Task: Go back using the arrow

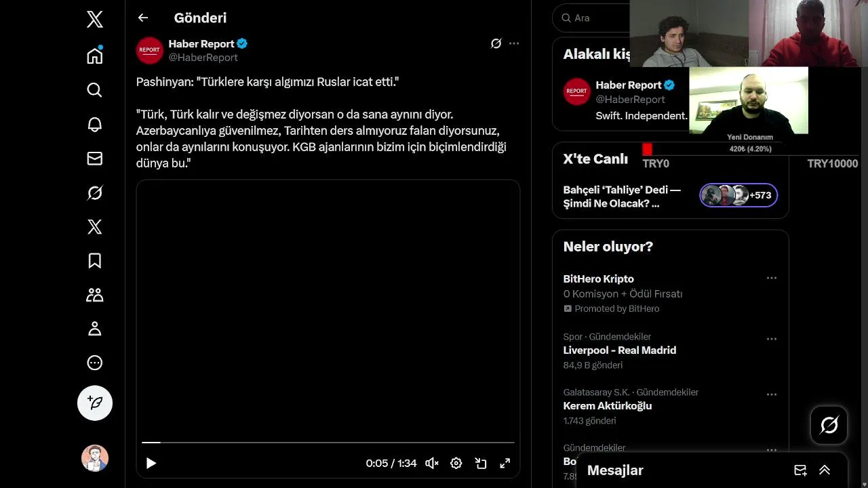Action: click(142, 18)
